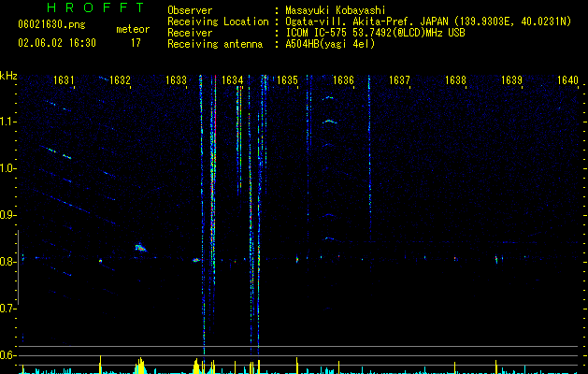Screen dimensions: 588x374
Task: Select the file name 06021630.png
Action: point(51,24)
